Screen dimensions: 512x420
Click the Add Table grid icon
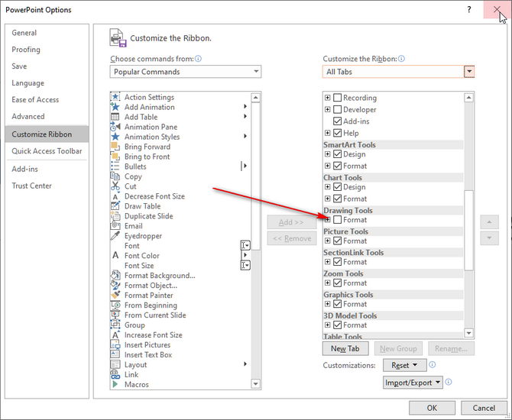click(115, 117)
